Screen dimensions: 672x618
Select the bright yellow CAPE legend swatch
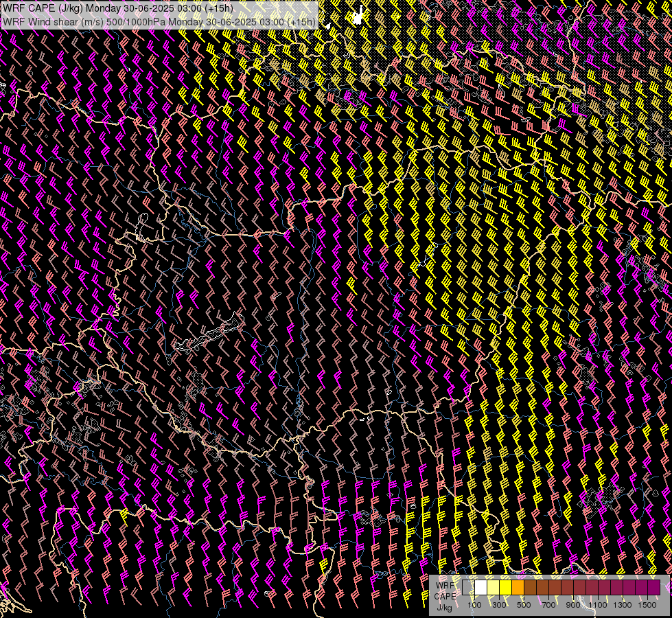pyautogui.click(x=506, y=587)
